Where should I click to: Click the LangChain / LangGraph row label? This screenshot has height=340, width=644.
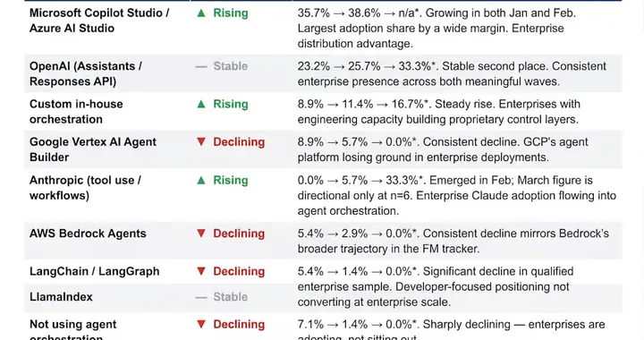pyautogui.click(x=95, y=271)
